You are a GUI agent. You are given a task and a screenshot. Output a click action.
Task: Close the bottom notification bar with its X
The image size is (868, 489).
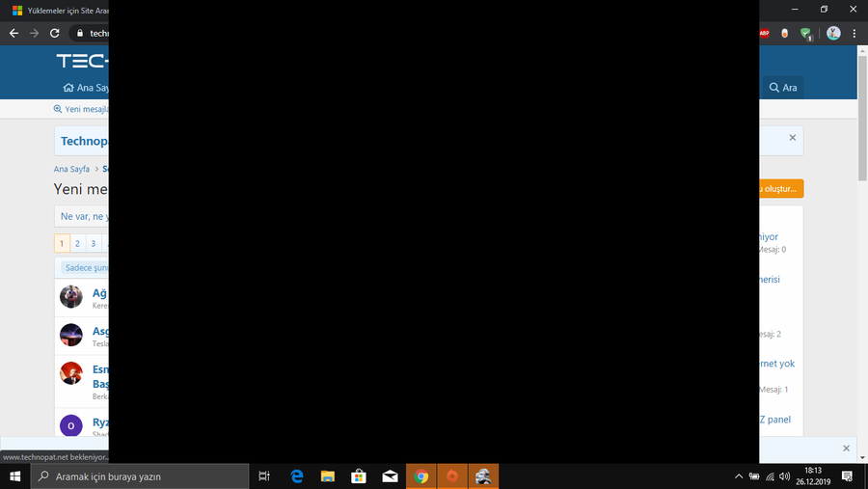[x=846, y=448]
